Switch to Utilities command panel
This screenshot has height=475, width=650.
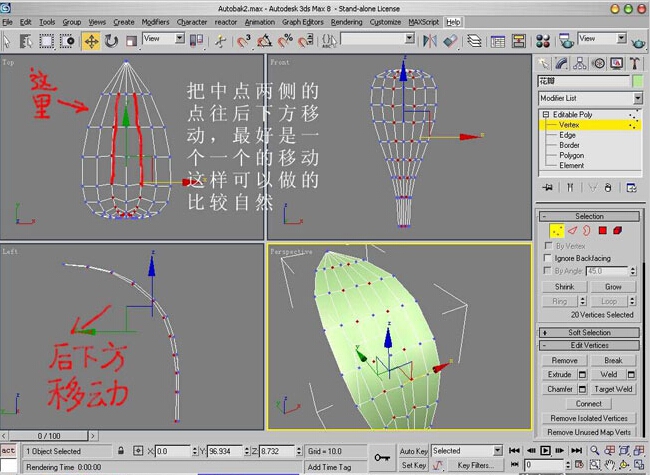pos(634,63)
